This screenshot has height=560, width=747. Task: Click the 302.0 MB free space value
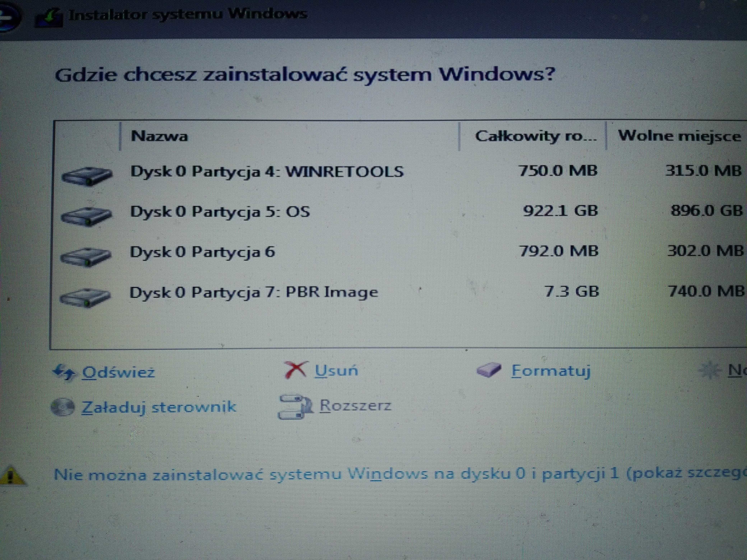point(706,251)
